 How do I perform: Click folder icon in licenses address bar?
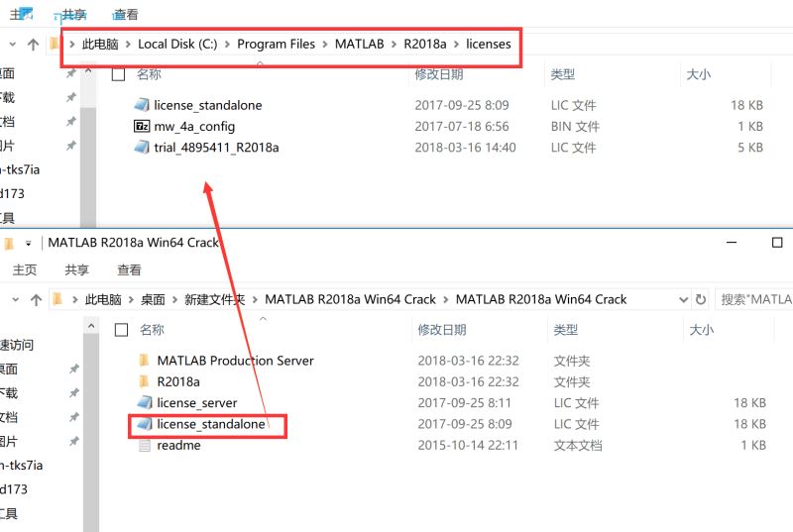[55, 44]
